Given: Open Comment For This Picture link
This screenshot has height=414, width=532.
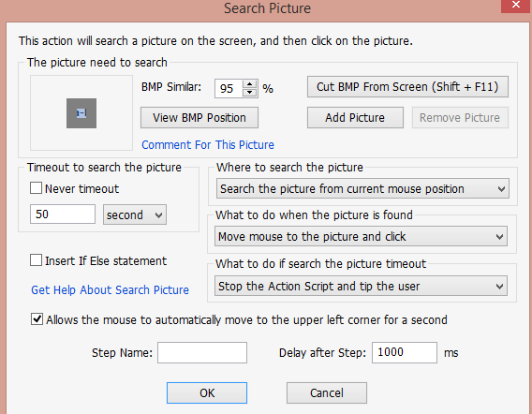Looking at the screenshot, I should 208,145.
